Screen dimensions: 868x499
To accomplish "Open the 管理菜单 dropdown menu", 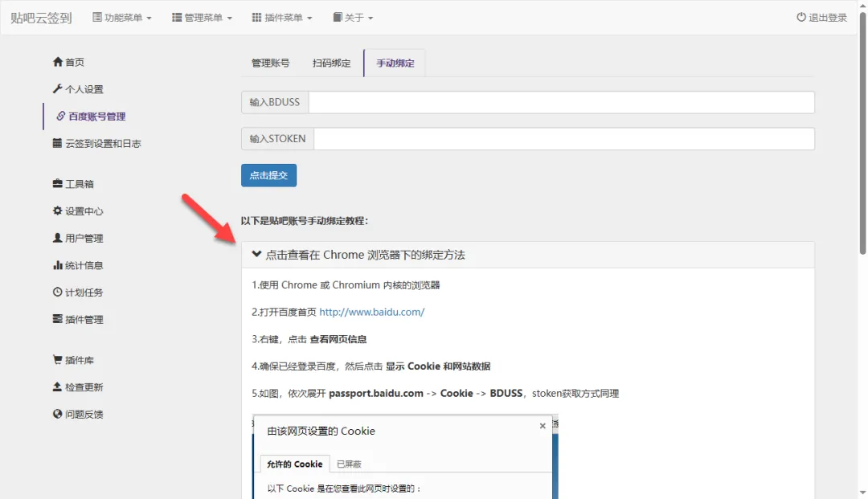I will (202, 18).
